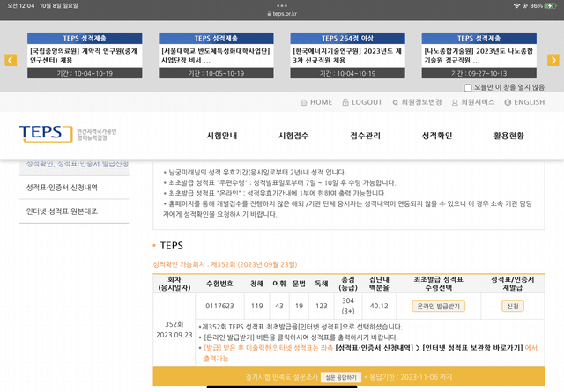Viewport: 564px width, 392px height.
Task: Go to the previous banner slide arrow
Action: click(11, 60)
